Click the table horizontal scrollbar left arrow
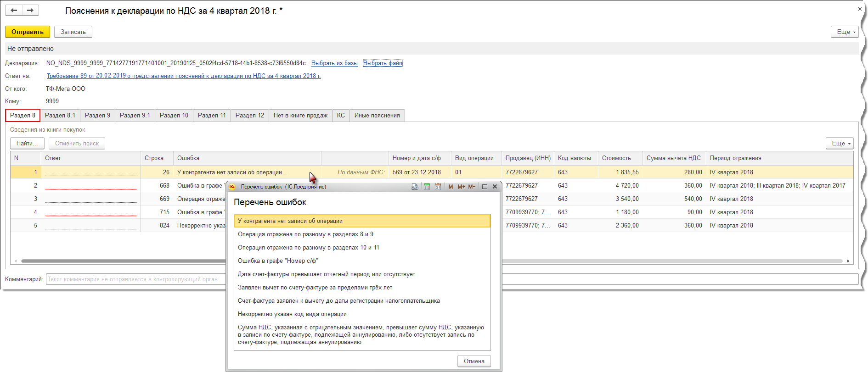 pos(16,261)
